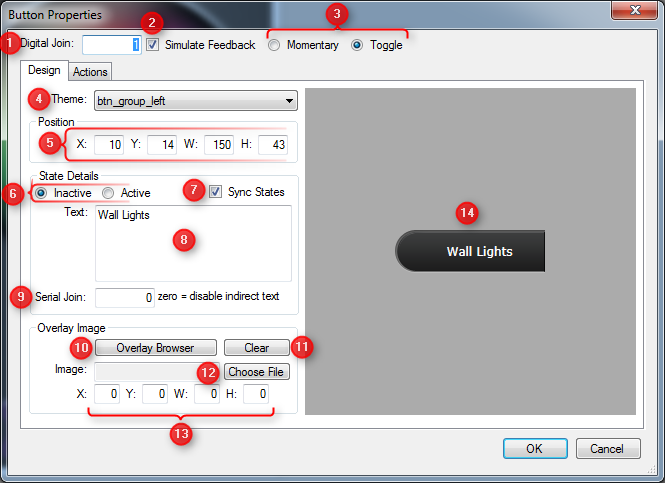Click the Position Y input field
This screenshot has width=665, height=483.
(x=161, y=145)
